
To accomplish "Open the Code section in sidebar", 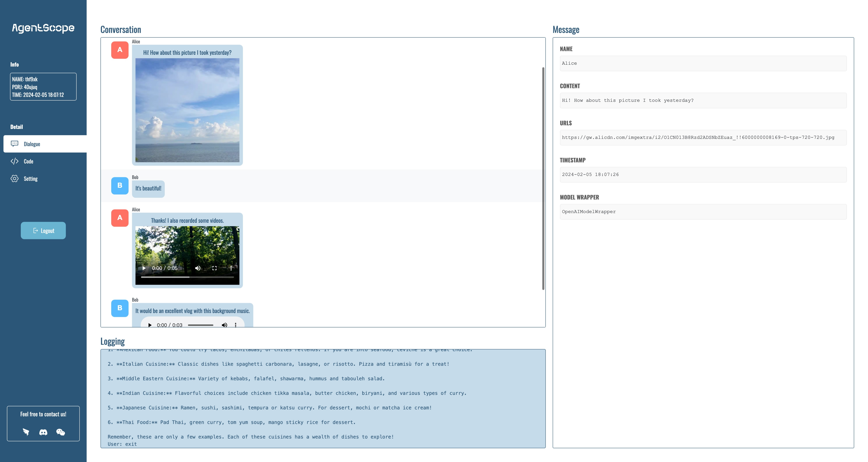I will point(29,161).
